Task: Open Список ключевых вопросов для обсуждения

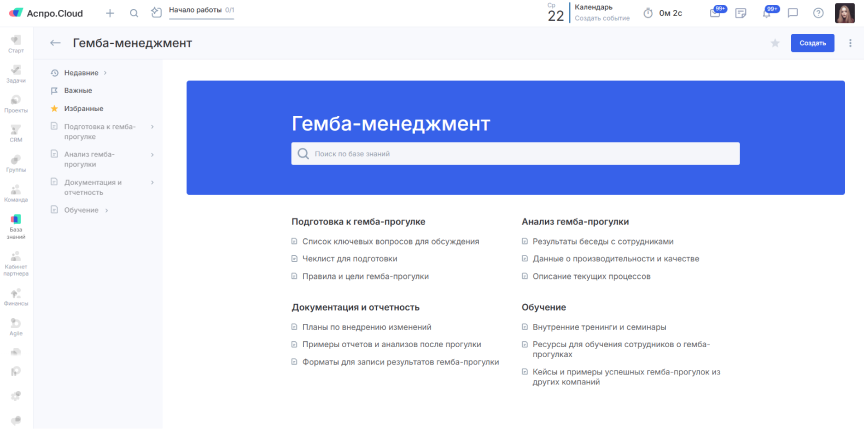Action: 391,241
